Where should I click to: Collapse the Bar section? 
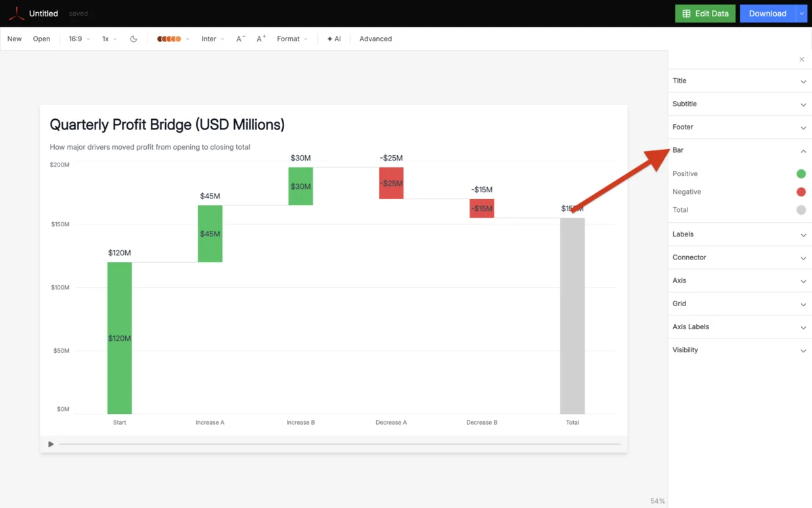[x=740, y=150]
